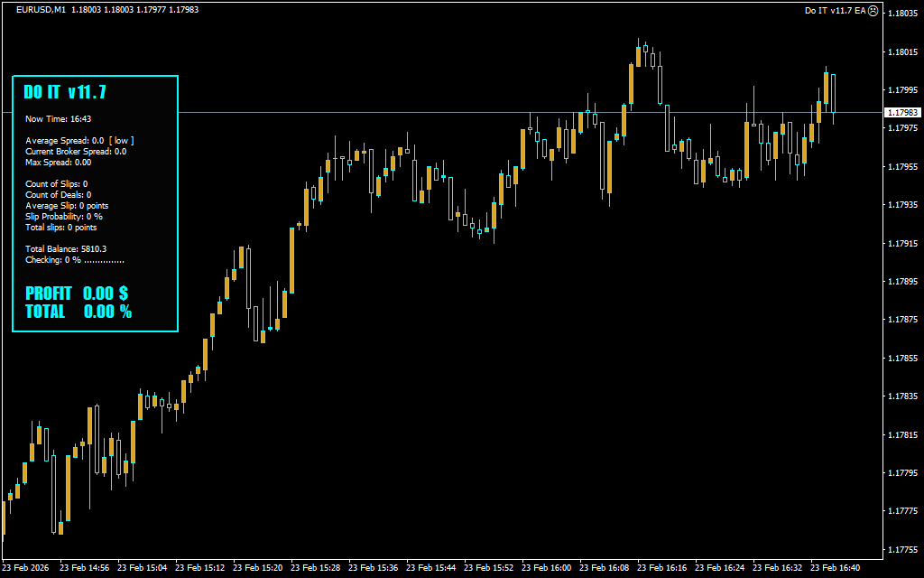Click the PROFIT 0.00 $ readout
The width and height of the screenshot is (924, 578).
click(x=77, y=294)
